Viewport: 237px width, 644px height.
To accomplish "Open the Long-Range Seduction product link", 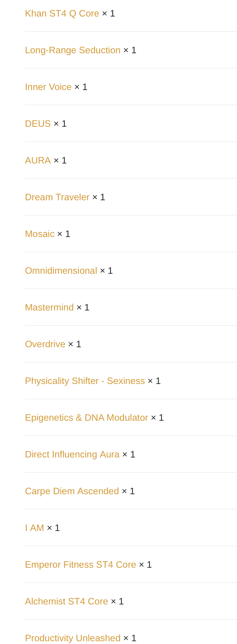I will [73, 50].
